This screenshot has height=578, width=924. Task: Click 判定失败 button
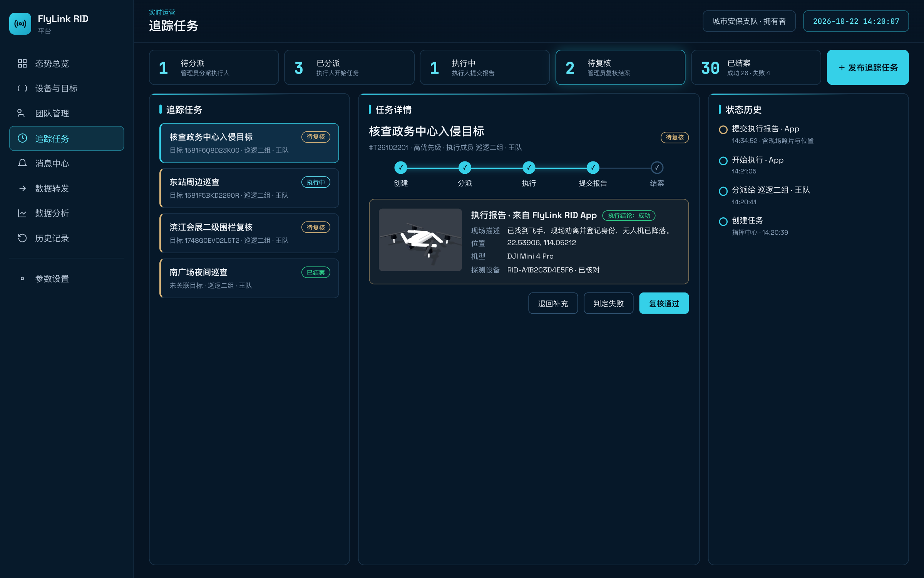coord(608,303)
